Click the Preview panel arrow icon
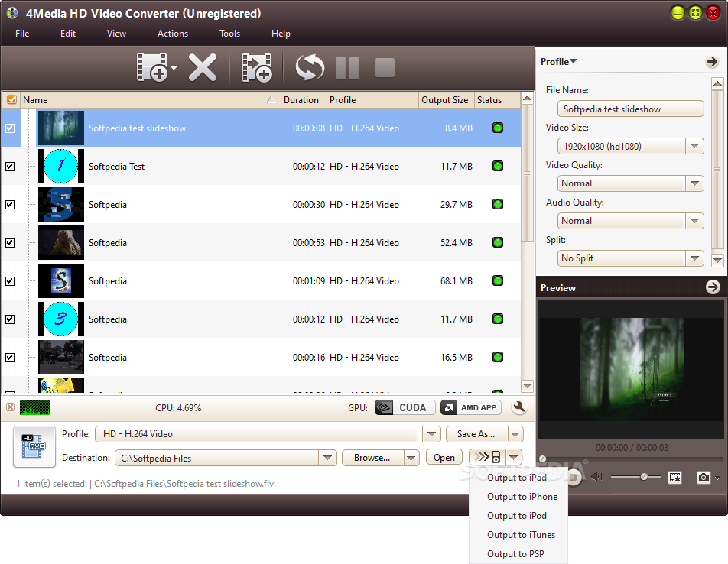This screenshot has height=564, width=728. pos(713,287)
